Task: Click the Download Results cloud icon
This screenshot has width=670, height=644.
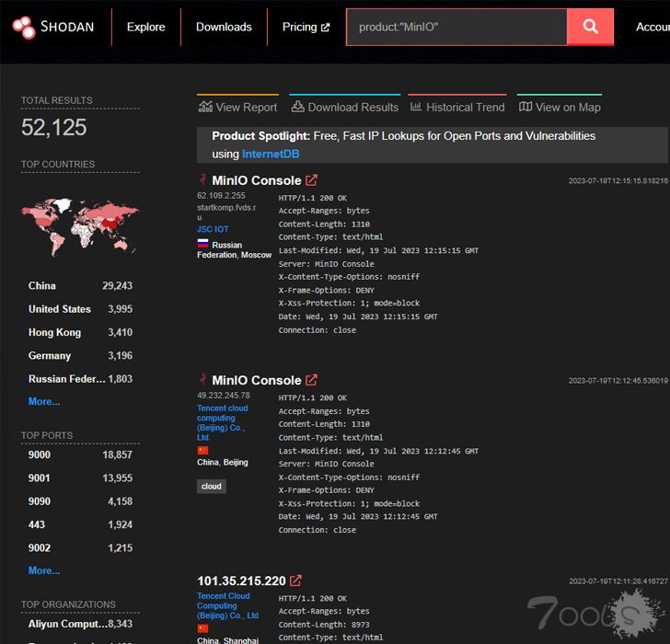Action: point(297,107)
